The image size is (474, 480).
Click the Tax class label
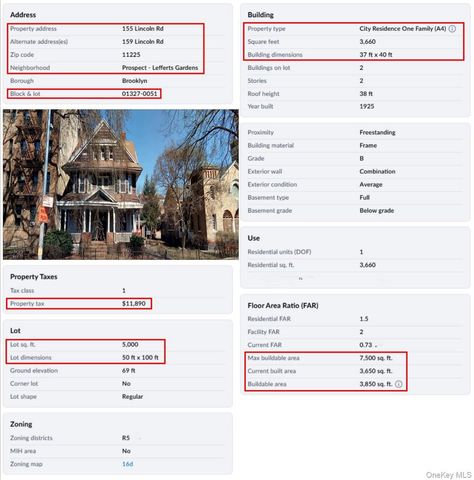22,291
